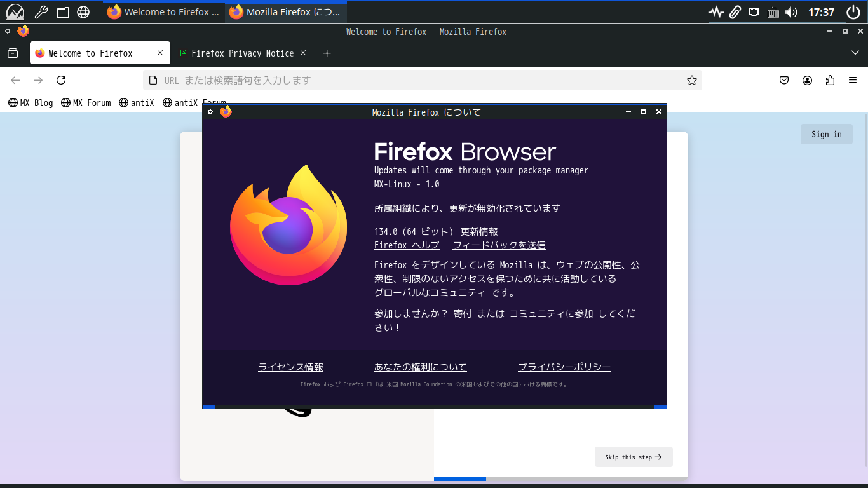Activate the Welcome to Firefox taskbar entry

[x=164, y=12]
